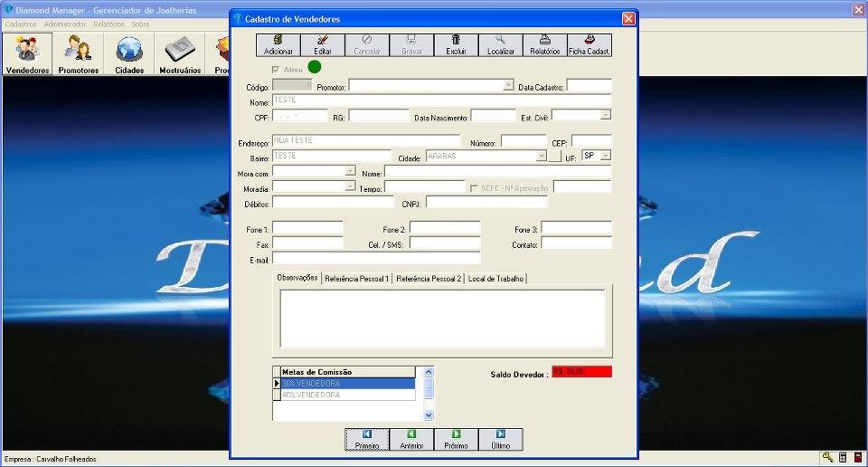The height and width of the screenshot is (467, 868).
Task: Toggle SCPC Nº Aprovação checkbox
Action: pyautogui.click(x=474, y=187)
